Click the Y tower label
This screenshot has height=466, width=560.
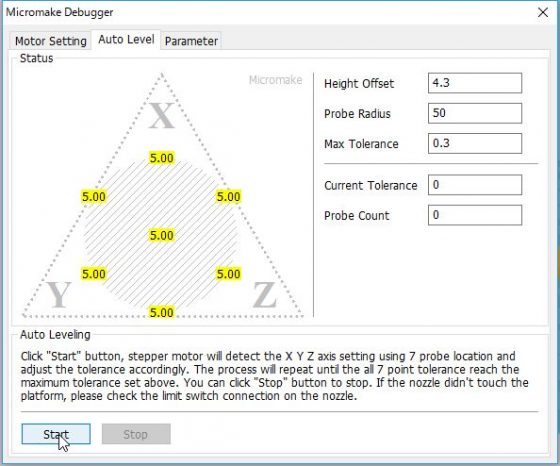[59, 295]
